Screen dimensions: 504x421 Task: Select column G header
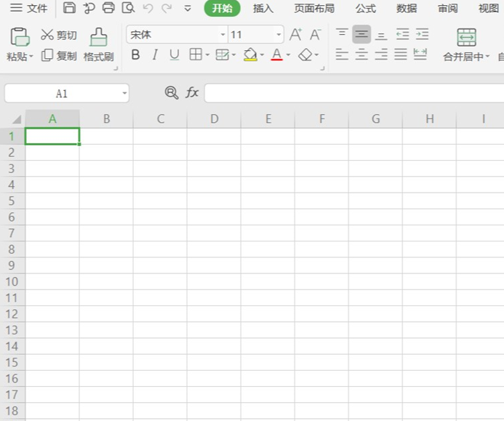376,119
